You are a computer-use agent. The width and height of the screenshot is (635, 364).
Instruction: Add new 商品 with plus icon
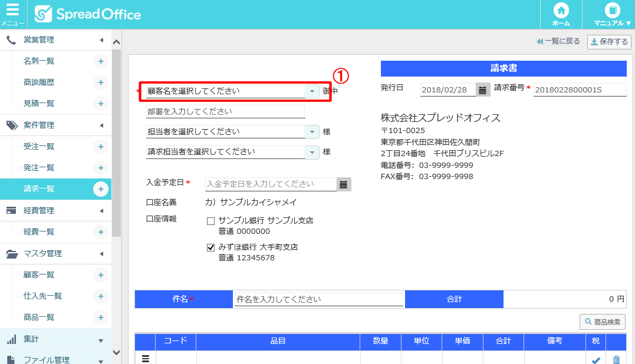coord(101,317)
